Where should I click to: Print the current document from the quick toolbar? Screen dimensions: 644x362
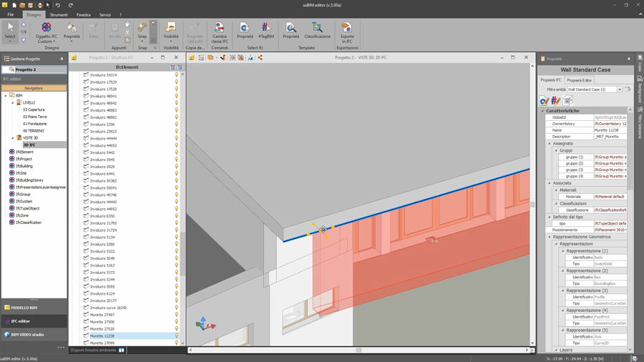(40, 5)
